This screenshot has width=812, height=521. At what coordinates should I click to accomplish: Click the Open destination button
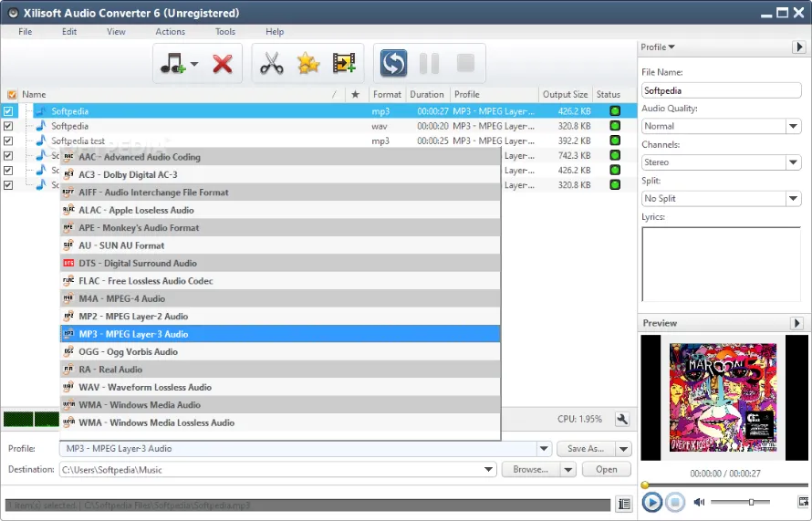[x=607, y=469]
